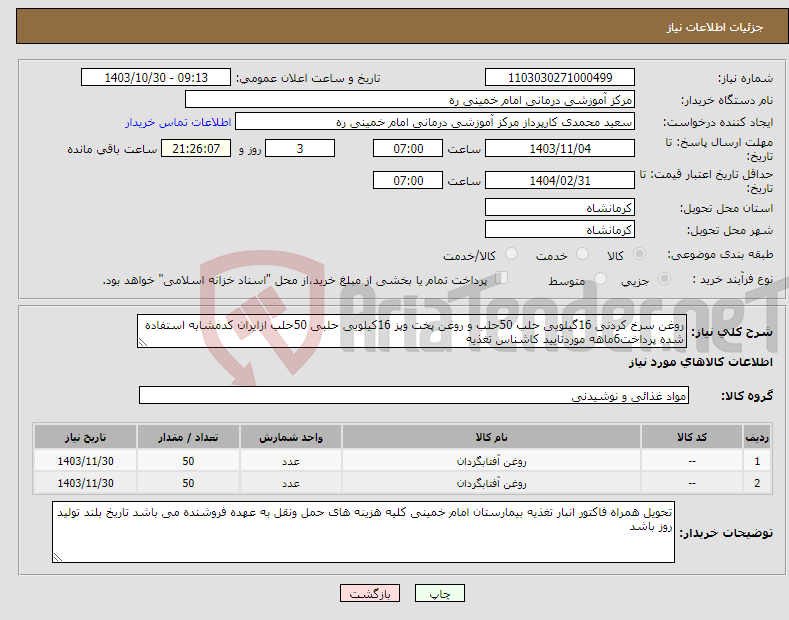This screenshot has width=789, height=620.
Task: Click quantity 50 in row 2
Action: coord(188,483)
